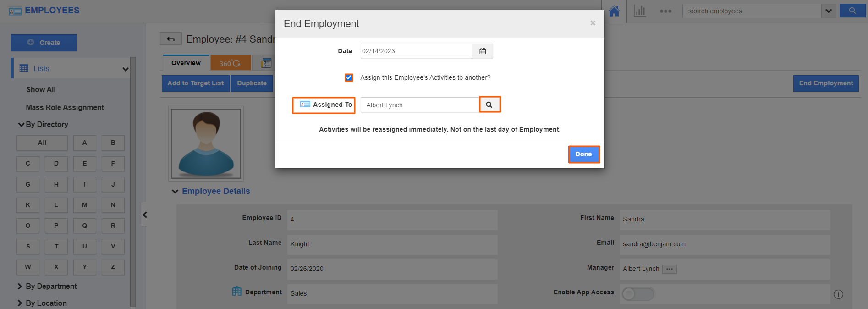Open the search type dropdown arrow
Screen dimensions: 868x309
pyautogui.click(x=828, y=10)
